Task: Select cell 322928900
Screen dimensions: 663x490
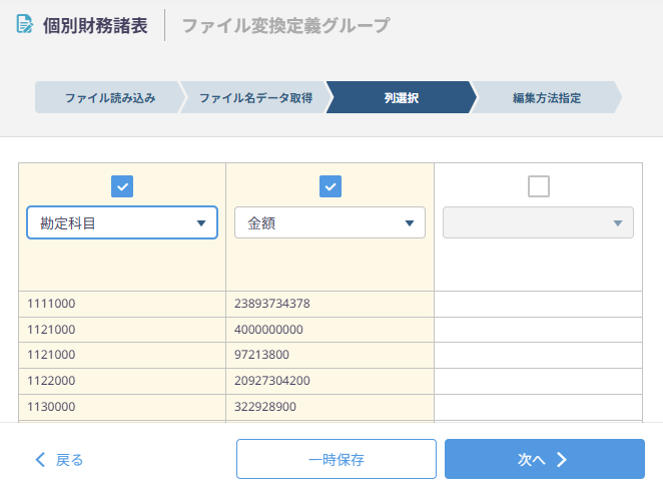Action: pos(330,407)
